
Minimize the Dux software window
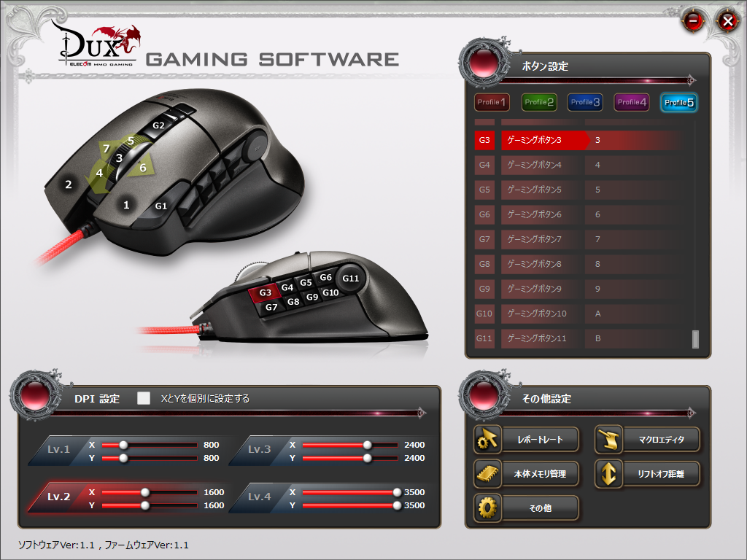click(693, 21)
